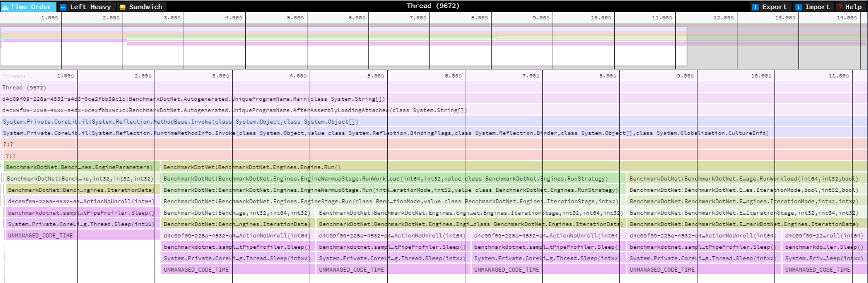
Task: Click the 1.00s minimap time label
Action: 50,18
